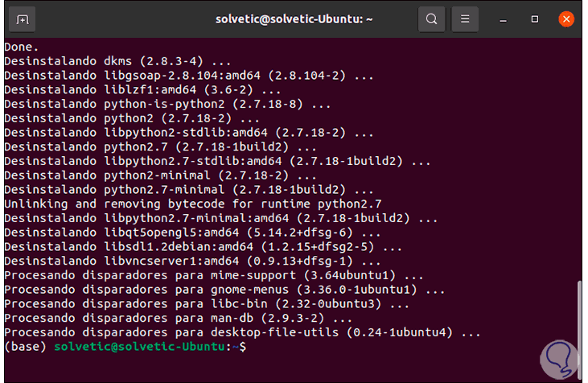Select the python-is-python2 line
The width and height of the screenshot is (588, 383).
tap(167, 104)
